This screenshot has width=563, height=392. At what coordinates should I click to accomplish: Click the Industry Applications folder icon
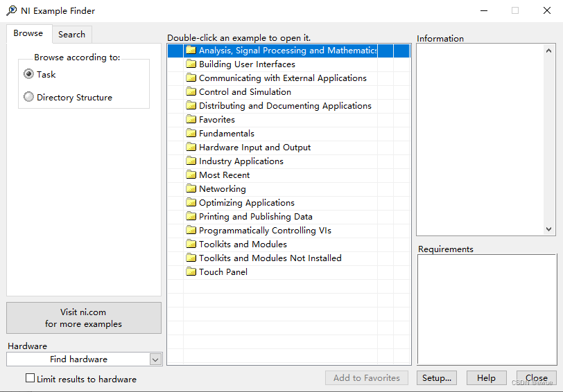(x=191, y=161)
